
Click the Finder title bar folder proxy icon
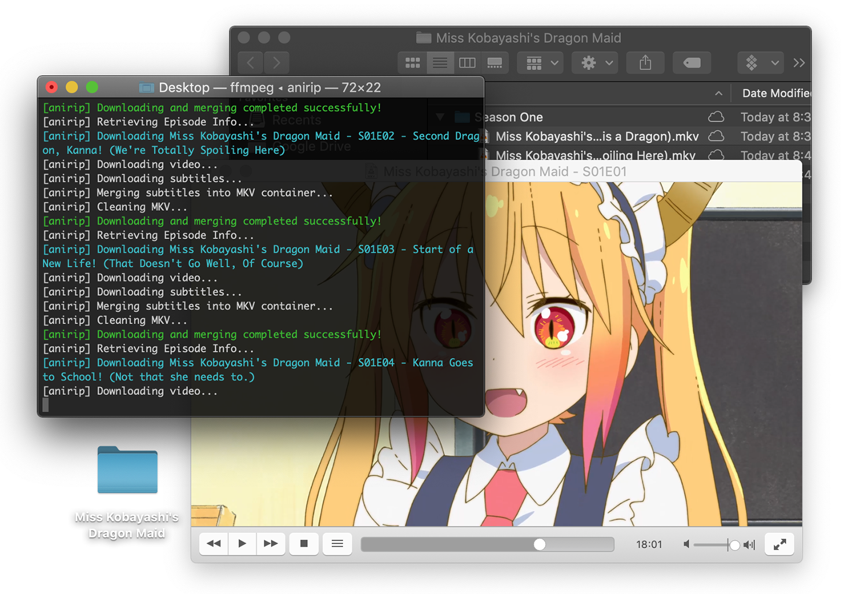click(424, 38)
